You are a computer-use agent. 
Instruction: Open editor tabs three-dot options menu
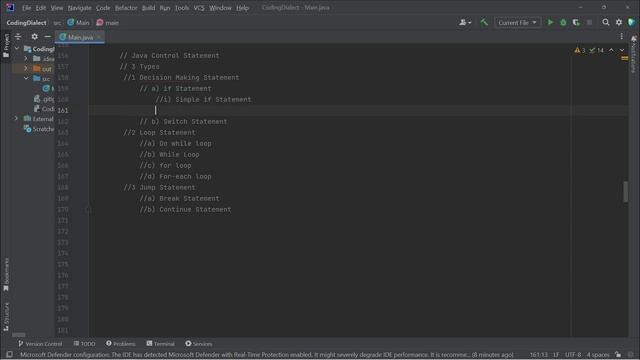[621, 37]
